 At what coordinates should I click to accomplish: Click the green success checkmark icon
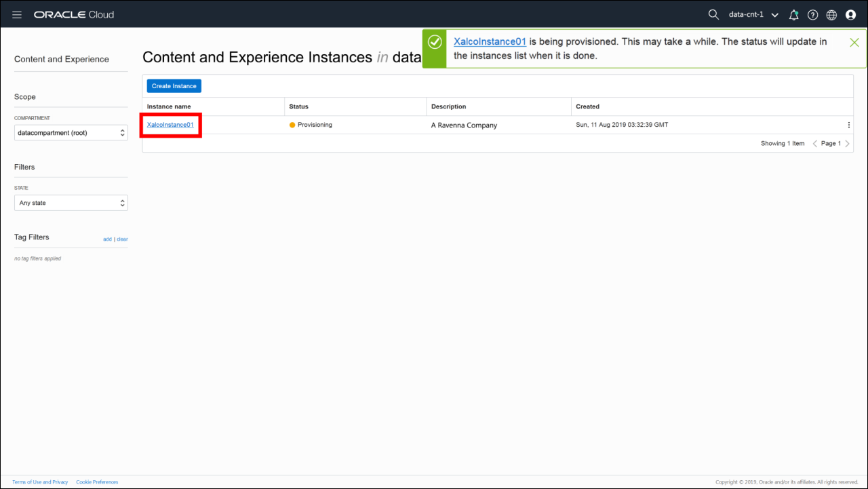435,42
